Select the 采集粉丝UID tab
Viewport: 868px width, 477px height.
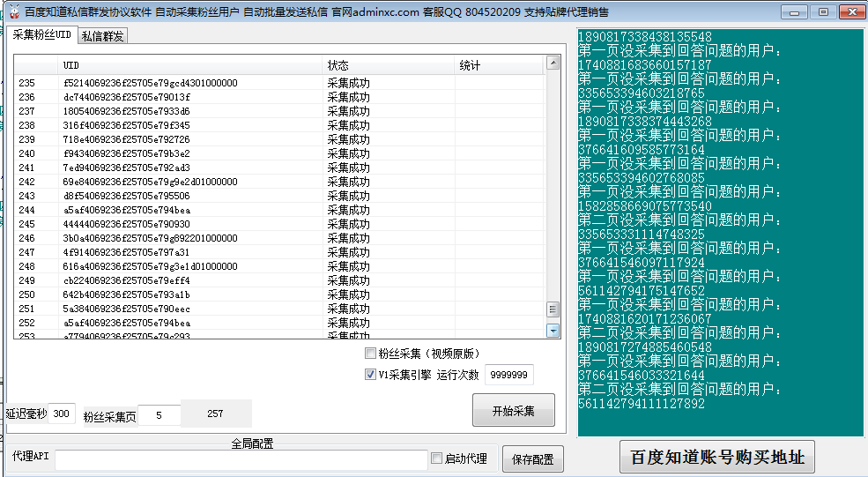[x=41, y=34]
